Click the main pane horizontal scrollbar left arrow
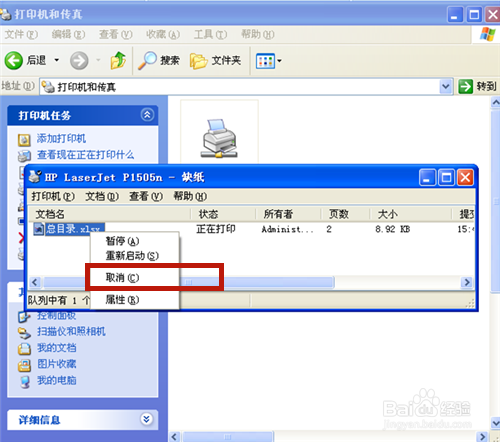Viewport: 500px width, 442px height. click(174, 437)
